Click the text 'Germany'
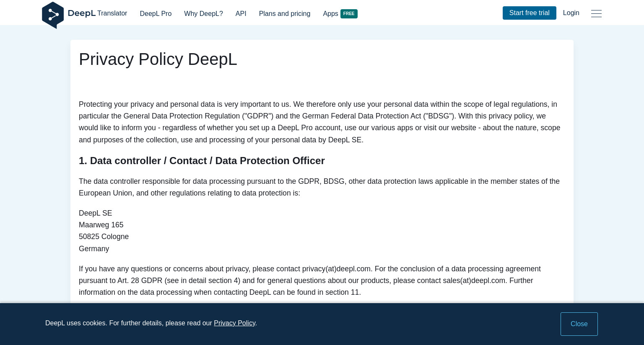Viewport: 644px width, 345px height. 94,249
